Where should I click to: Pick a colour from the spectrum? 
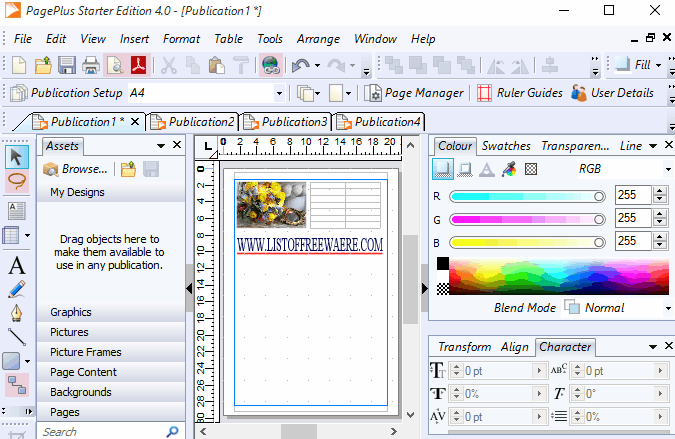tap(559, 277)
